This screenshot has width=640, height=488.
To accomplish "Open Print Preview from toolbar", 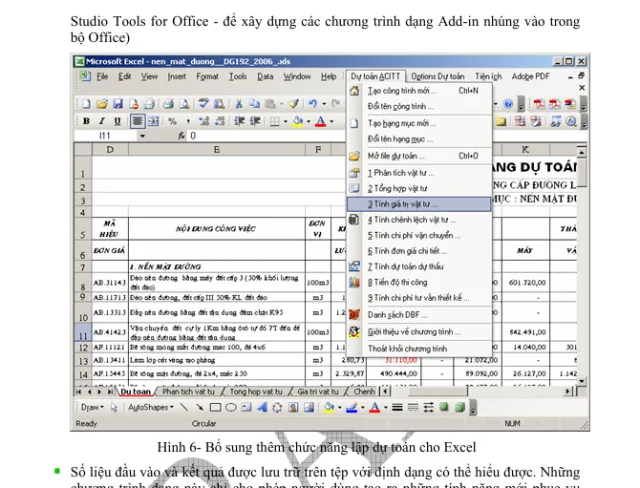I will click(x=184, y=104).
